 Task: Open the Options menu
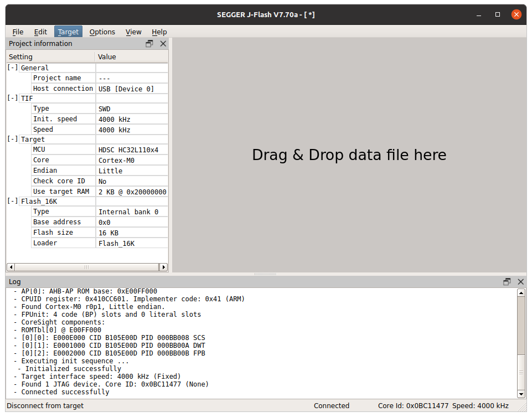tap(102, 32)
